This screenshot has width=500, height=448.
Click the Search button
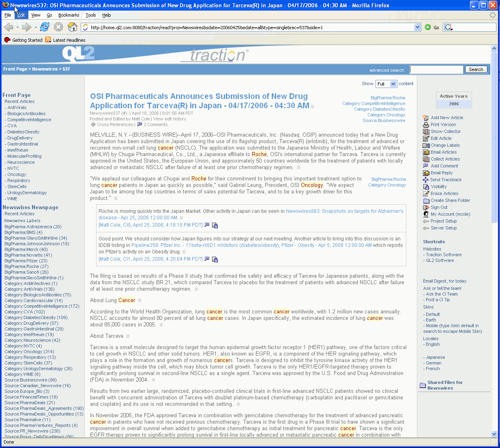(x=476, y=69)
